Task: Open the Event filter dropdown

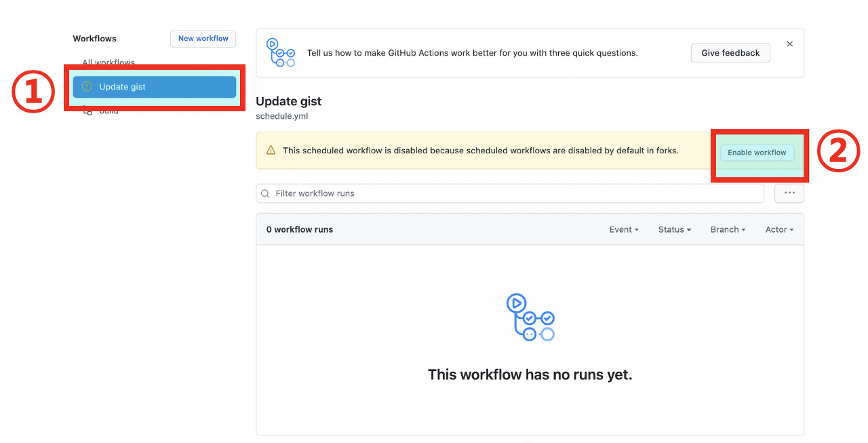Action: click(x=624, y=230)
